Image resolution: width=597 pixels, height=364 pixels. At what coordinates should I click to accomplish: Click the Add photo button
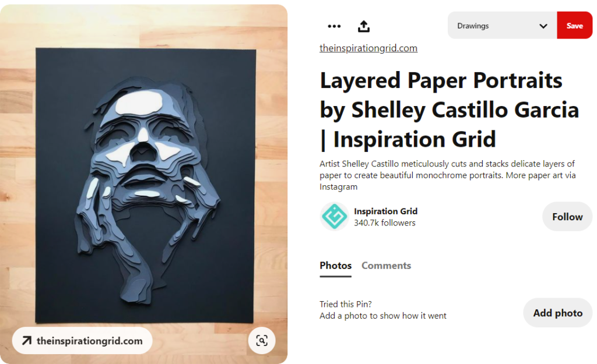(x=558, y=313)
